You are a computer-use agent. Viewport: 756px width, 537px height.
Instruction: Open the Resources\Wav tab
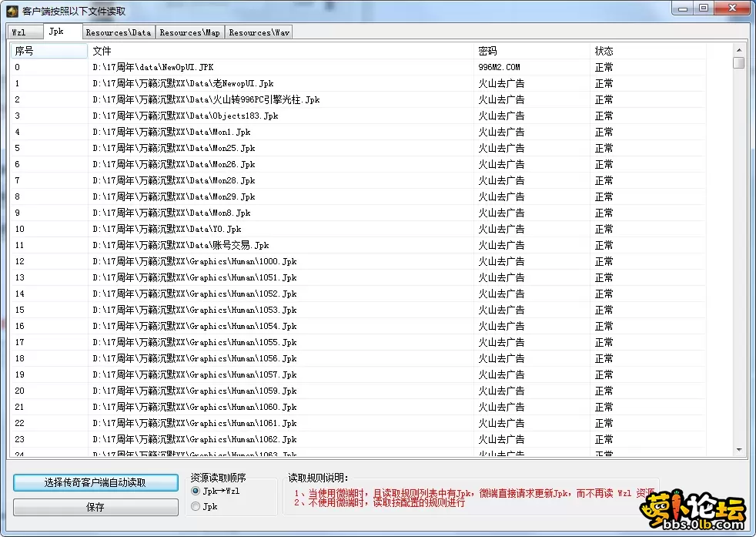258,32
